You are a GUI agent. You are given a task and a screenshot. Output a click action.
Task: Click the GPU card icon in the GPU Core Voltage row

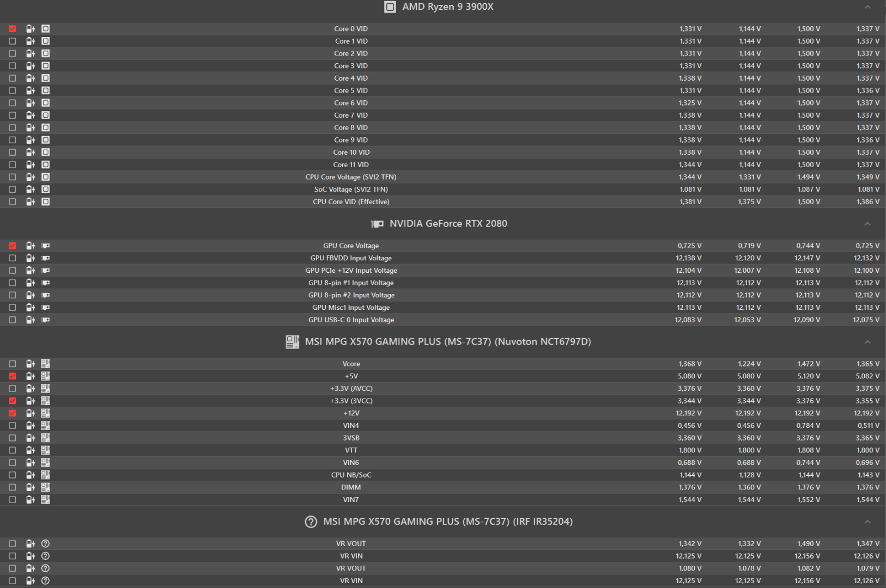[46, 246]
